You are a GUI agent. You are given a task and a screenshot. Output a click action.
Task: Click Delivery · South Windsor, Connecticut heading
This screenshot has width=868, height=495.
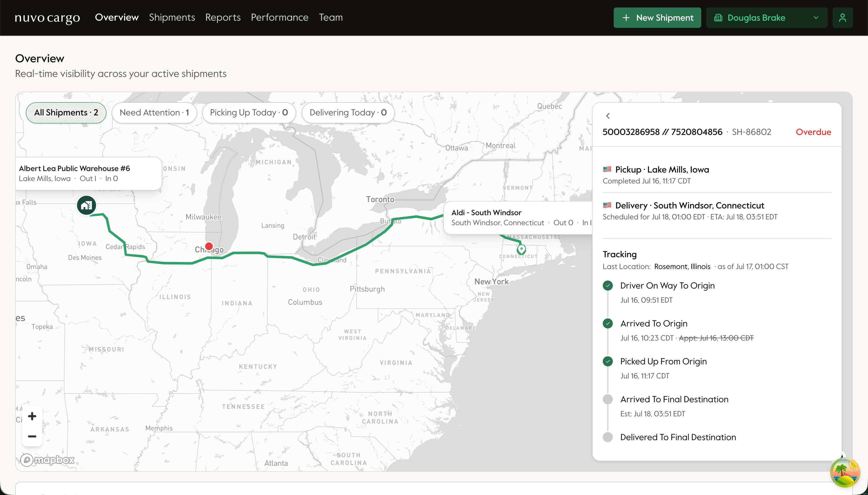tap(689, 205)
